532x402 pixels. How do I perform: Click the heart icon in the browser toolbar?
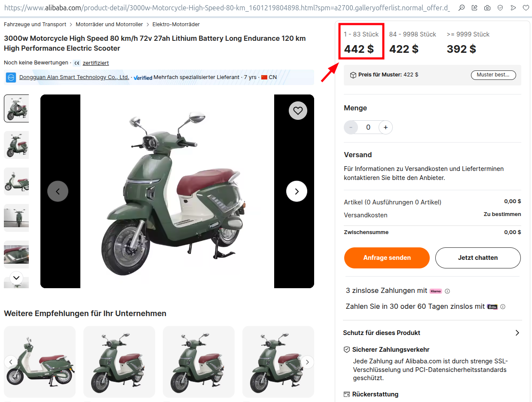pyautogui.click(x=526, y=8)
